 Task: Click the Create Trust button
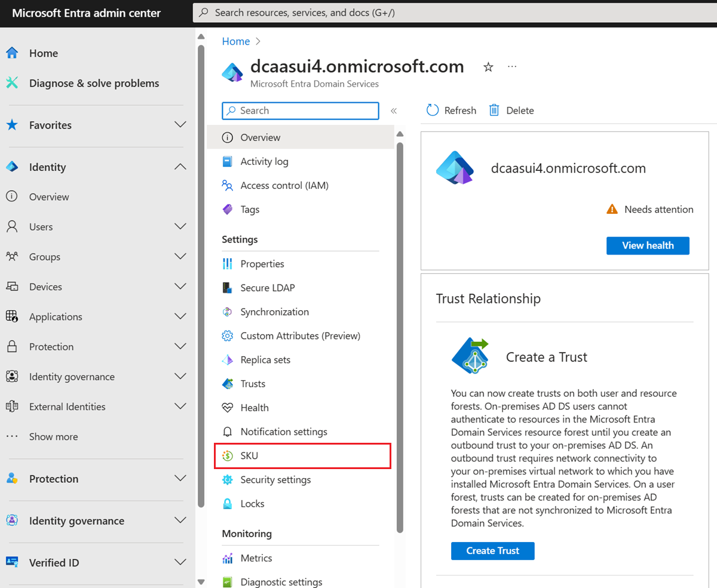pyautogui.click(x=492, y=551)
